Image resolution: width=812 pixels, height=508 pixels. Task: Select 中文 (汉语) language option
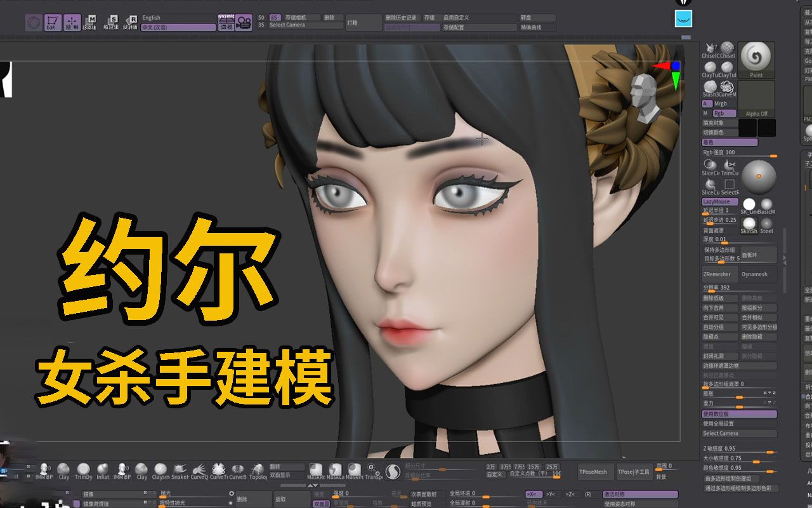178,27
